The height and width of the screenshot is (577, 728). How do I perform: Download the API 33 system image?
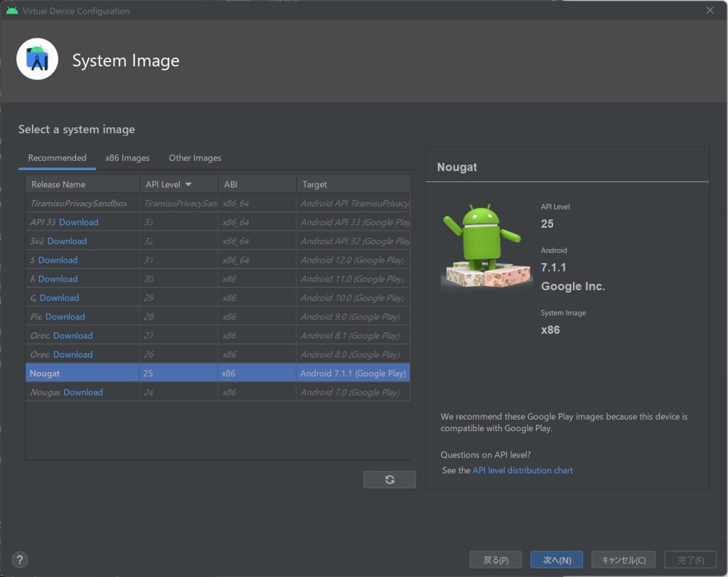(x=78, y=223)
